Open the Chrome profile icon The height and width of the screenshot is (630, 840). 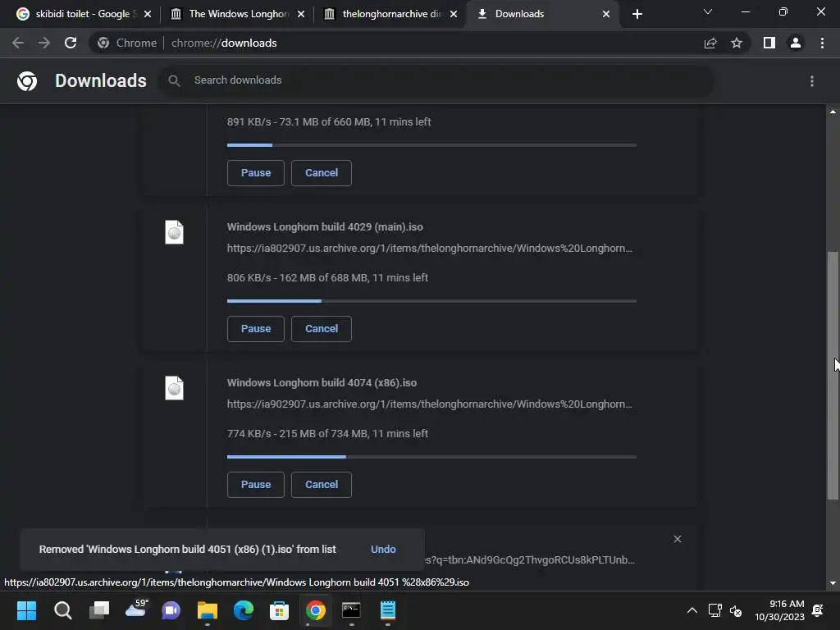pyautogui.click(x=796, y=43)
